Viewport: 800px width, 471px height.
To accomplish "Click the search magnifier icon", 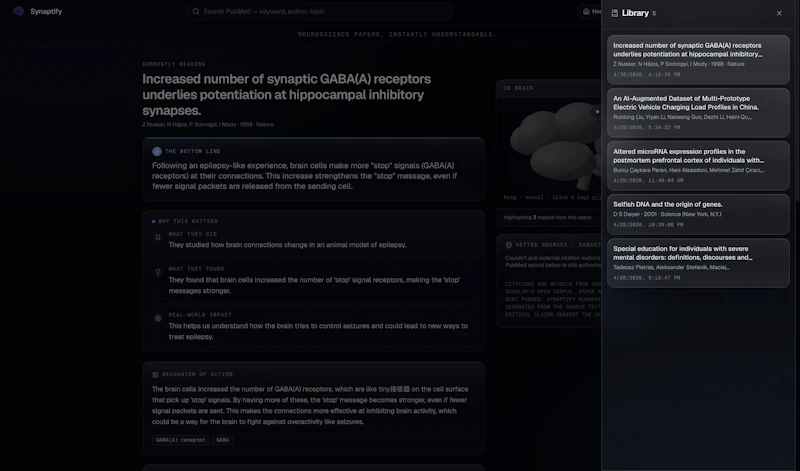I will coord(196,11).
